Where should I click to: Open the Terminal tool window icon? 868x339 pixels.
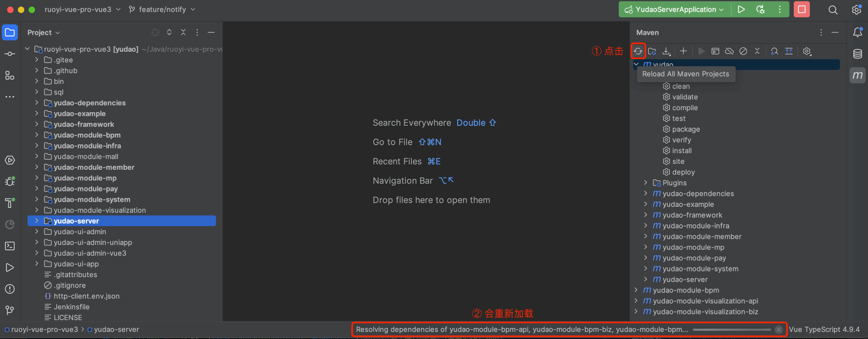10,246
